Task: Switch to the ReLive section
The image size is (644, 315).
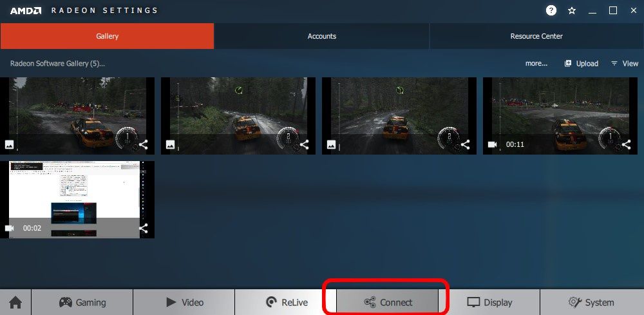Action: pos(285,302)
